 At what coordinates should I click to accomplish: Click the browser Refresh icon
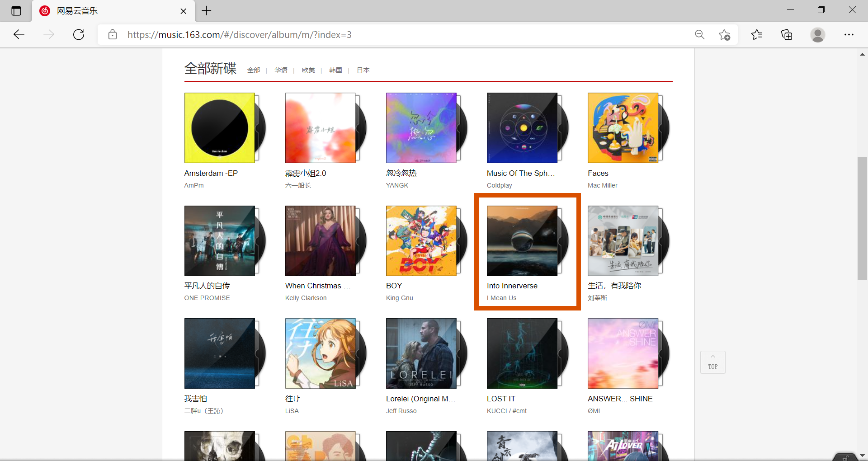79,35
